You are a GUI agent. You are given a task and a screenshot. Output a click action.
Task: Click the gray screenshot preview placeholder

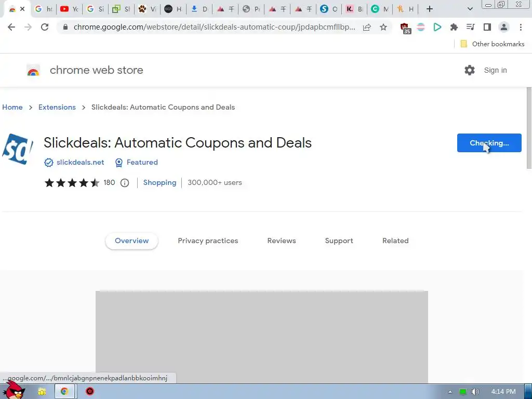click(x=262, y=337)
